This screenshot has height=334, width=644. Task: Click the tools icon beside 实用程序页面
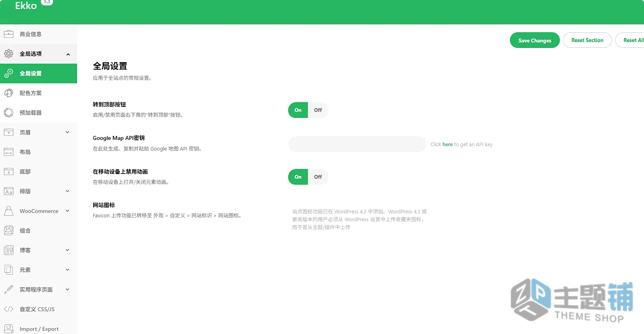pos(9,290)
